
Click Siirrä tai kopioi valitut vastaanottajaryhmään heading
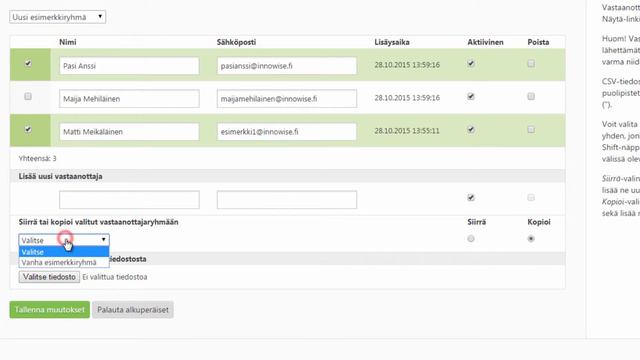tap(98, 222)
